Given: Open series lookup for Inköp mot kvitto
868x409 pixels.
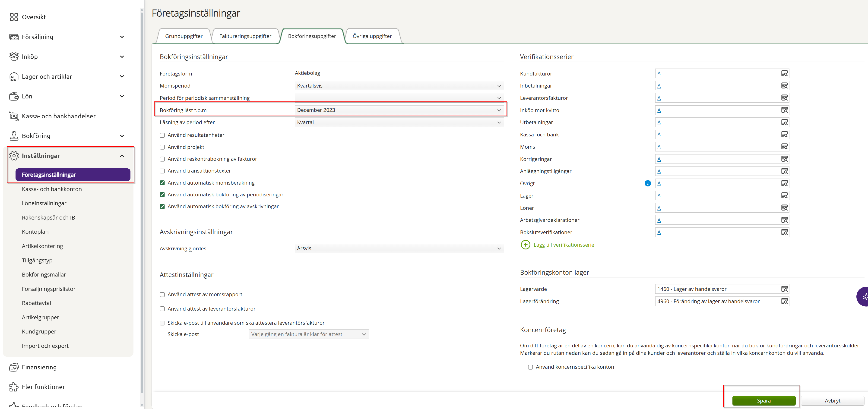Looking at the screenshot, I should click(784, 110).
